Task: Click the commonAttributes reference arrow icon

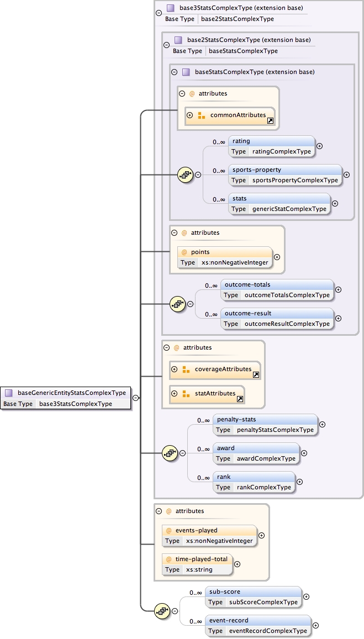Action: [x=271, y=120]
